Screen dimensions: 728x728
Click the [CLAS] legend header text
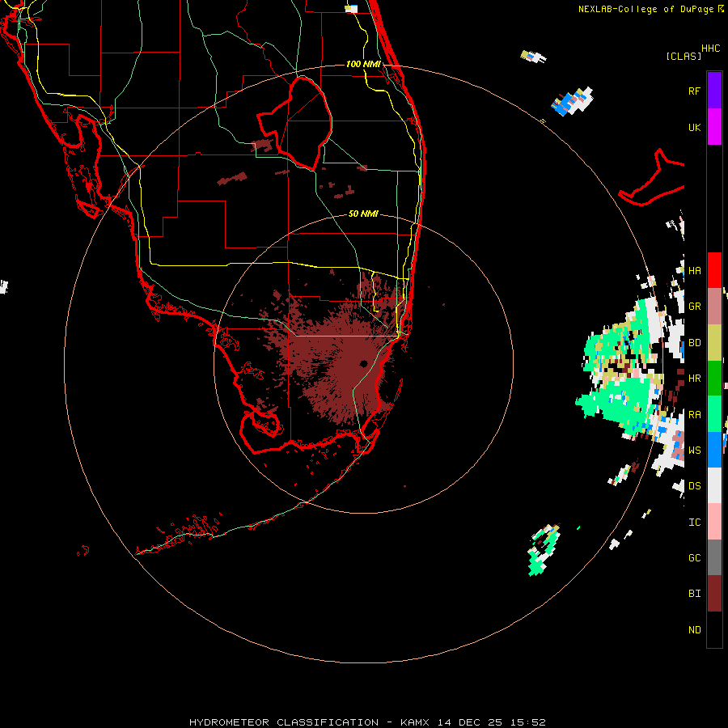click(684, 56)
